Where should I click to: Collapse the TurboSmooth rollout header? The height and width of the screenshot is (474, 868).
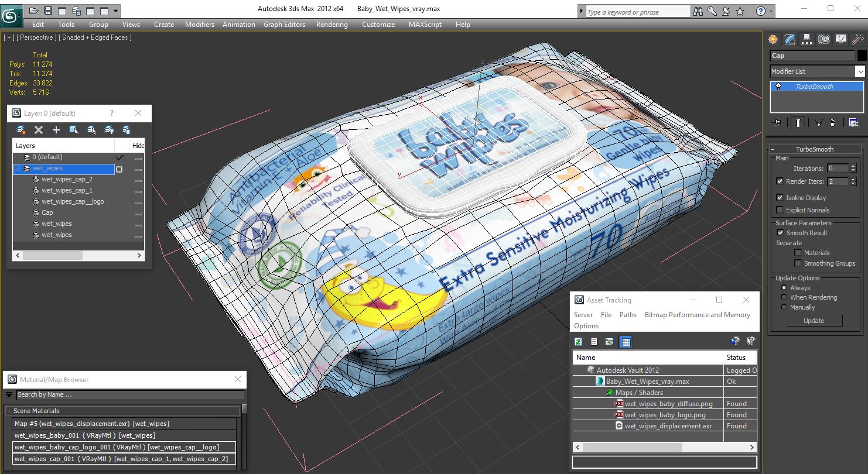pyautogui.click(x=815, y=149)
